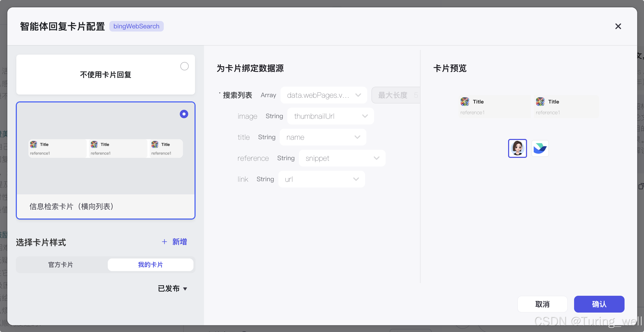Click the blue bird logo icon

coord(540,148)
